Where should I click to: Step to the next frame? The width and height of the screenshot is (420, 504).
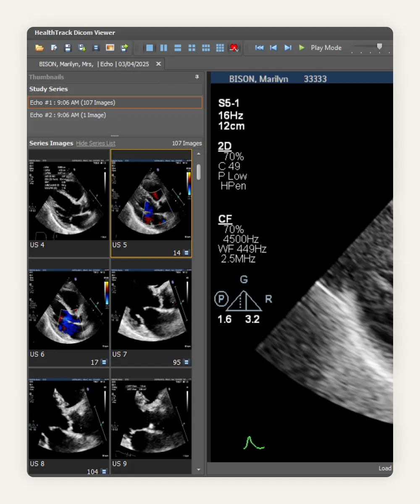[x=288, y=48]
